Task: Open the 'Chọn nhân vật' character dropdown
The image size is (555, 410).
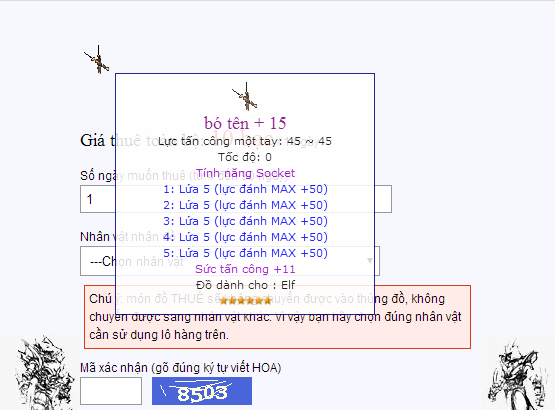Action: (x=230, y=261)
